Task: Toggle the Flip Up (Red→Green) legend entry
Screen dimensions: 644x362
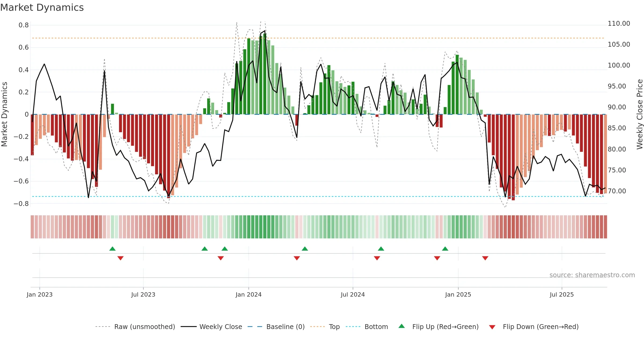Action: 438,327
